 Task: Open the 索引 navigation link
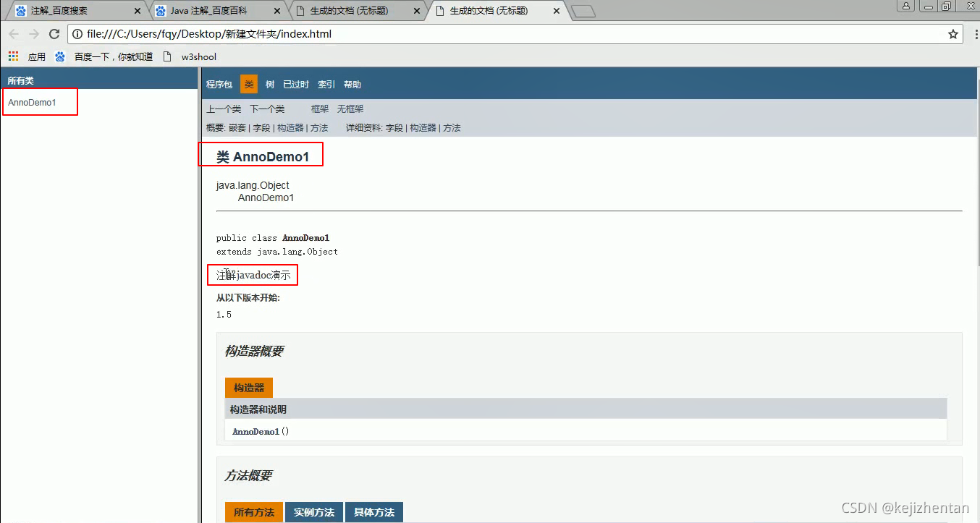pyautogui.click(x=326, y=85)
